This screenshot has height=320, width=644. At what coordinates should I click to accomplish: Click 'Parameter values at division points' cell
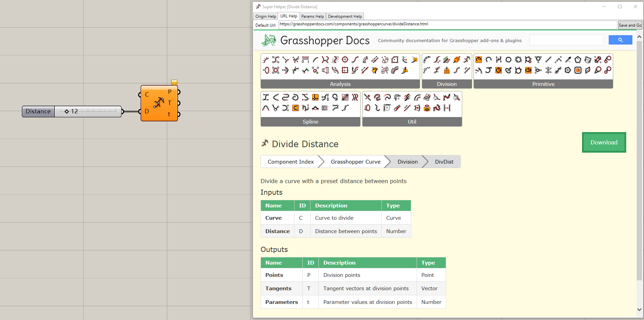(x=367, y=302)
